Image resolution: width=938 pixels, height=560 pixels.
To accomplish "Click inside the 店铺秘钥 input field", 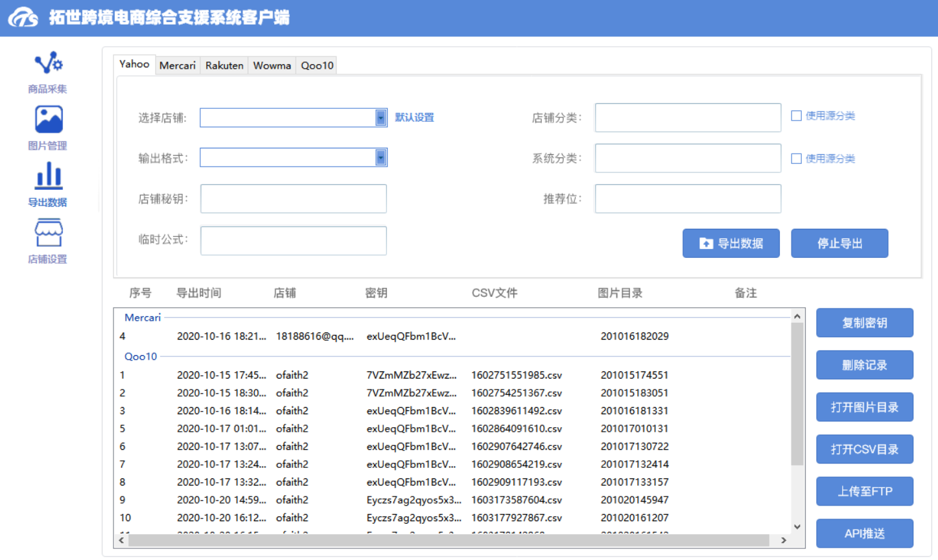I will tap(293, 199).
